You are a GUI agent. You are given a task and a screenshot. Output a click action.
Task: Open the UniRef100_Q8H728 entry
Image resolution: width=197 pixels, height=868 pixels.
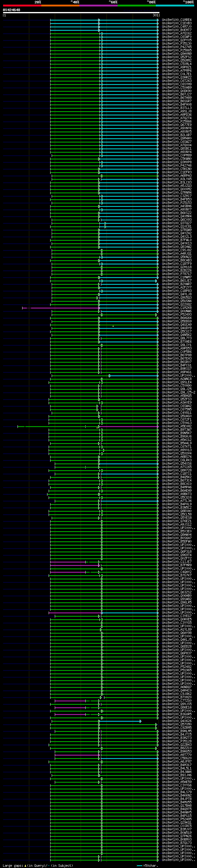[x=177, y=470]
